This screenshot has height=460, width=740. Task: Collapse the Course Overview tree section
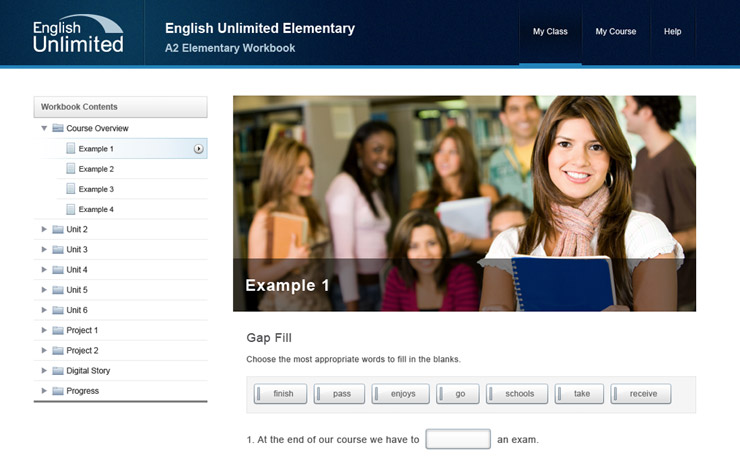tap(44, 129)
